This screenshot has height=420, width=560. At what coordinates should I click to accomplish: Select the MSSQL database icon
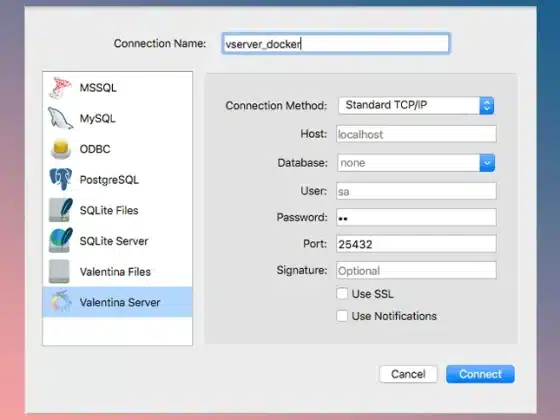[x=60, y=88]
